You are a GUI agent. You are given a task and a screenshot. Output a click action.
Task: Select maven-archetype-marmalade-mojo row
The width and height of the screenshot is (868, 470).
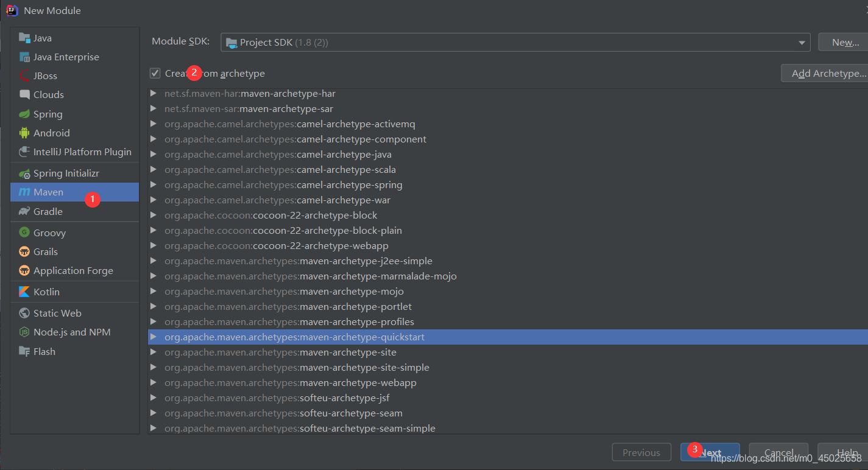click(508, 276)
